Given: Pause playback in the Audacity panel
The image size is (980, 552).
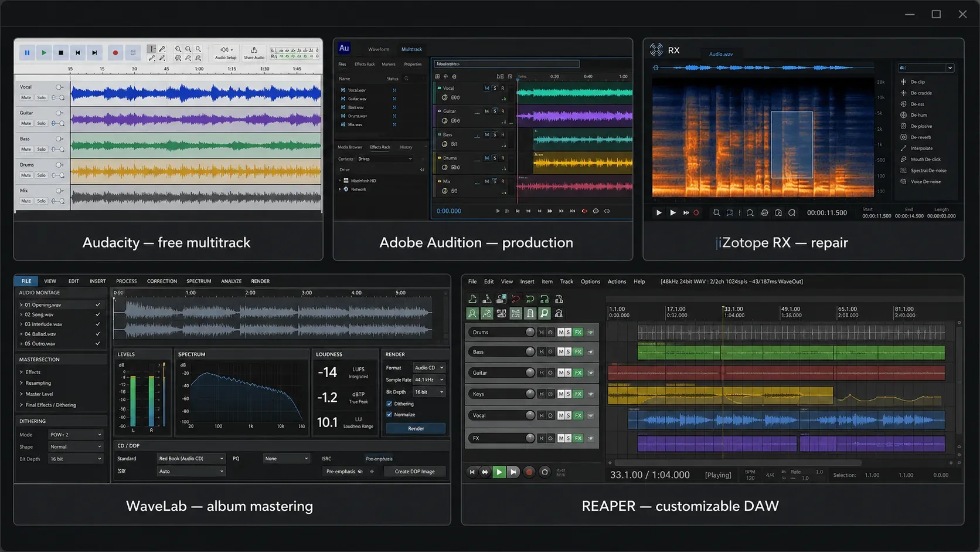Looking at the screenshot, I should tap(27, 53).
